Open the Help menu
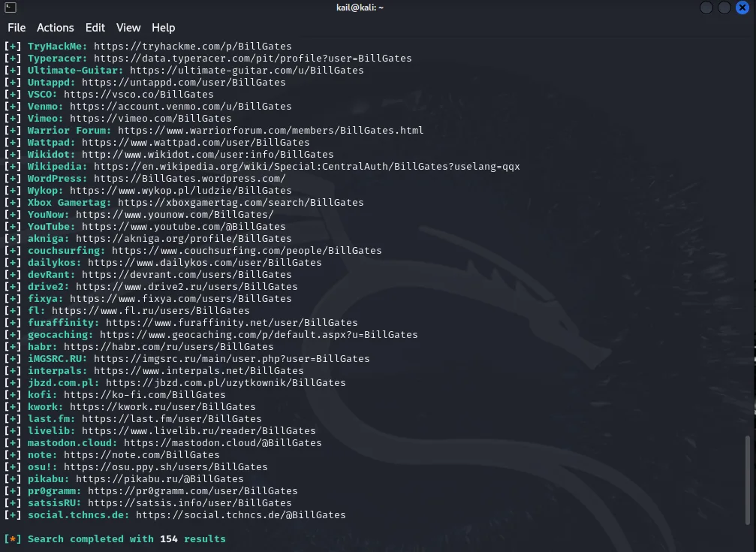This screenshot has width=756, height=552. tap(164, 28)
